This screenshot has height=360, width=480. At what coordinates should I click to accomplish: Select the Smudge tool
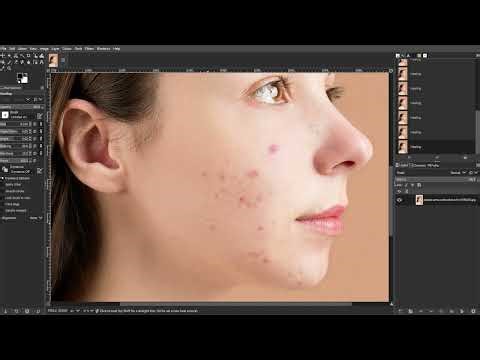(x=29, y=62)
